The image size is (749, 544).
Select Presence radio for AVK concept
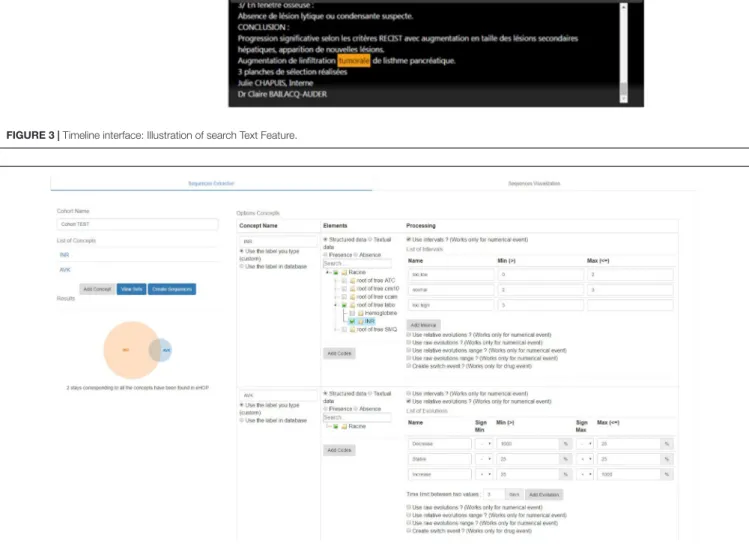tap(325, 409)
